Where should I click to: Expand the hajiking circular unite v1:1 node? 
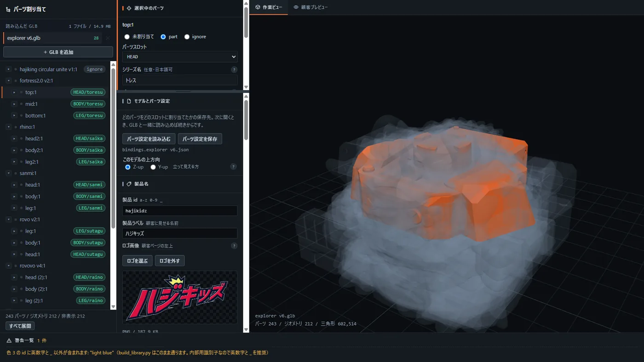[8, 69]
